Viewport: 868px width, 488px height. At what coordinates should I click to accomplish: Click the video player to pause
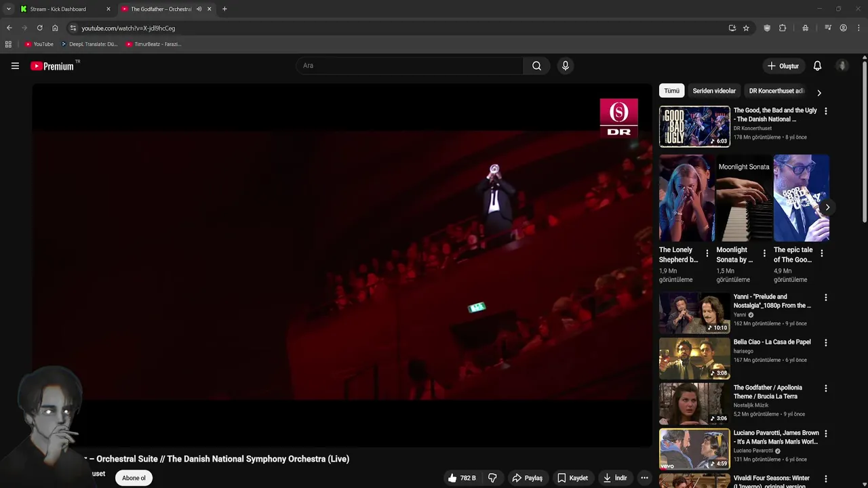pyautogui.click(x=342, y=265)
